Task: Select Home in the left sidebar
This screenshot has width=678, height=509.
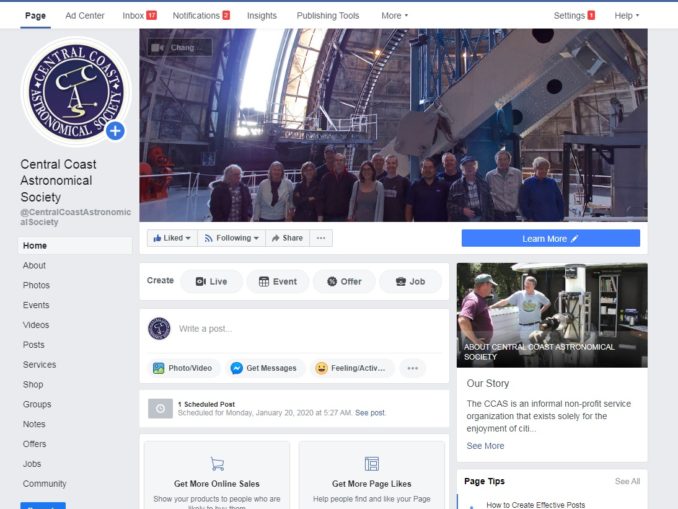Action: click(75, 246)
